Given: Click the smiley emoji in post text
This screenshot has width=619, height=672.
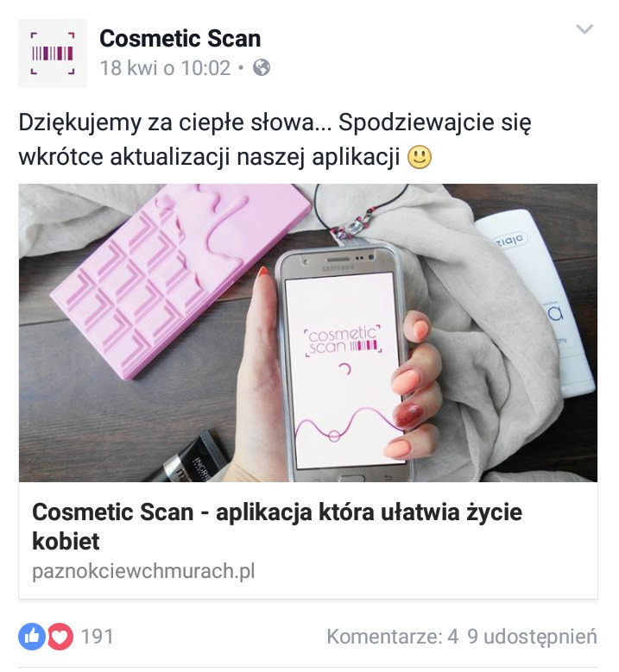Looking at the screenshot, I should (x=419, y=157).
